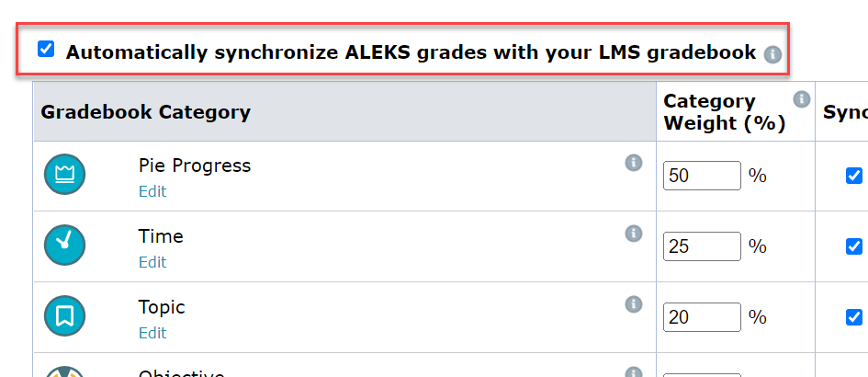Image resolution: width=868 pixels, height=377 pixels.
Task: Select the Pie Progress crown icon
Action: [x=65, y=174]
